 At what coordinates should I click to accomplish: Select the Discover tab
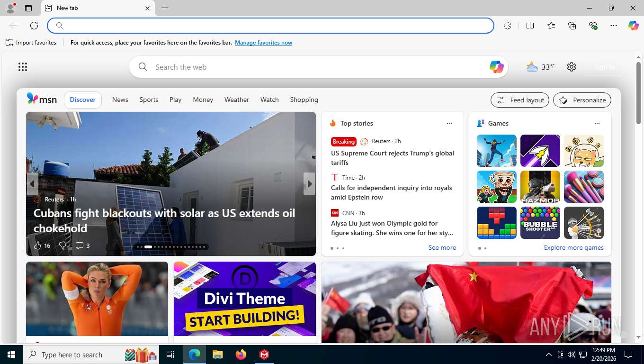click(83, 100)
